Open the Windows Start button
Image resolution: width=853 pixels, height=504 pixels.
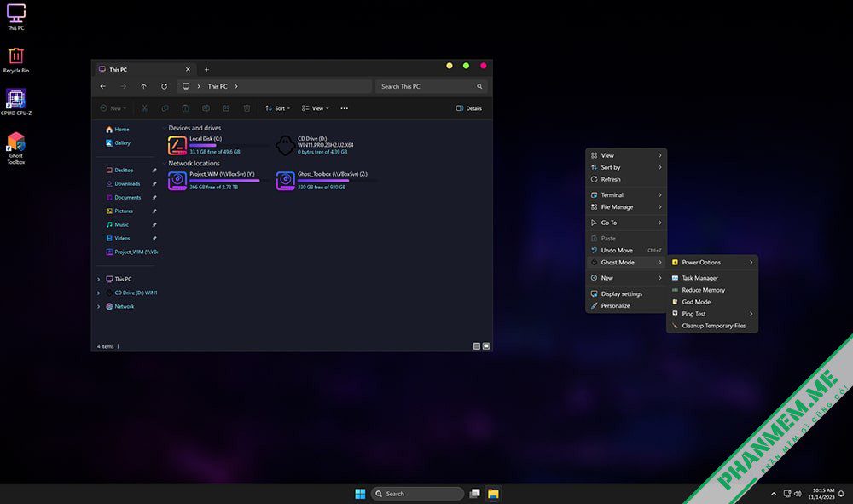360,494
